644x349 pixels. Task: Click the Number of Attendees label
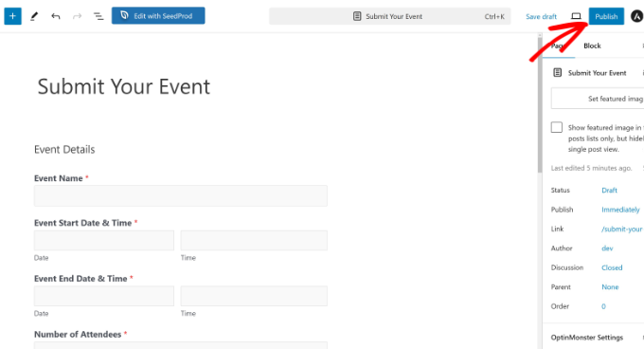pyautogui.click(x=78, y=334)
